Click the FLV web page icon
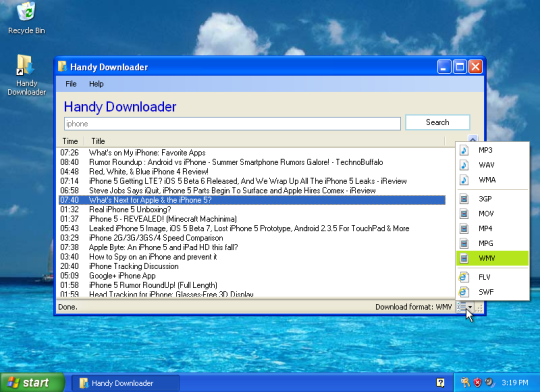This screenshot has height=392, width=540. 464,277
